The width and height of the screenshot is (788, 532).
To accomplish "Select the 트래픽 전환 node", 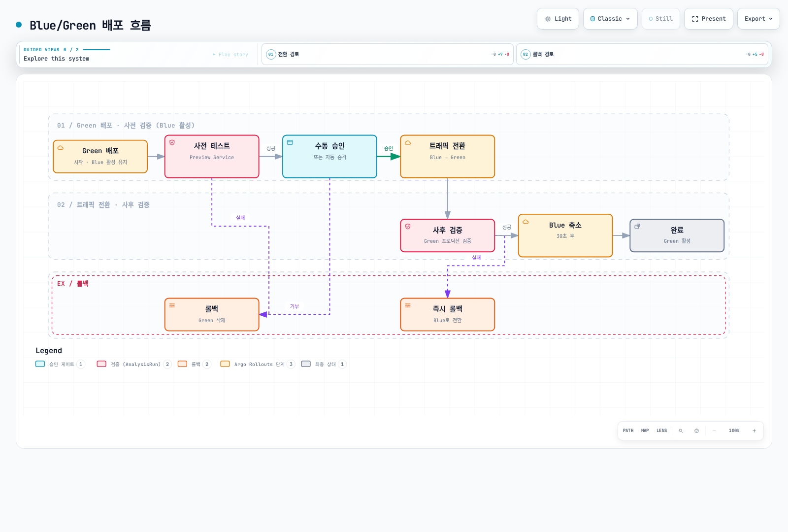I will pos(447,157).
